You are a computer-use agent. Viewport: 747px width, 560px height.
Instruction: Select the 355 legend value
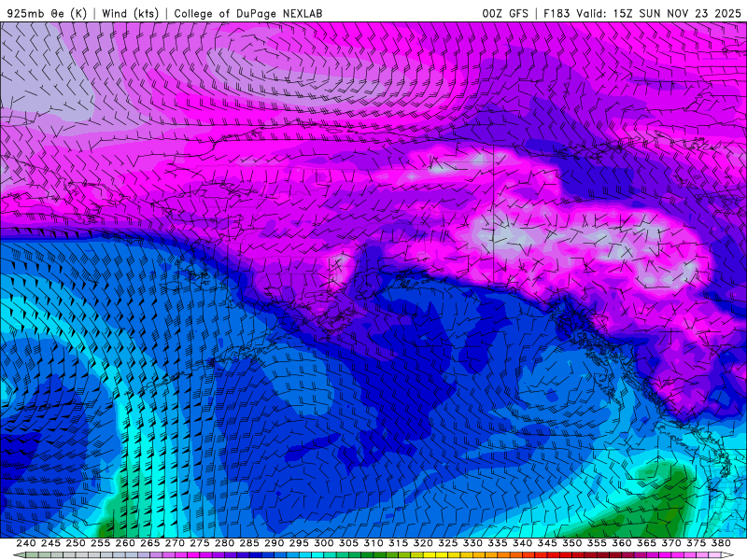pos(597,543)
